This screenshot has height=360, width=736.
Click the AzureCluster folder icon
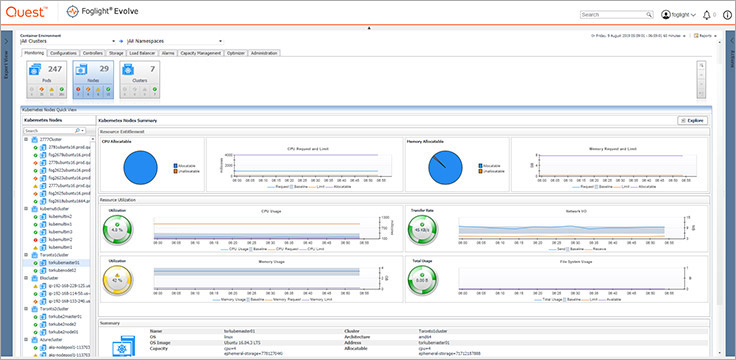[x=34, y=339]
